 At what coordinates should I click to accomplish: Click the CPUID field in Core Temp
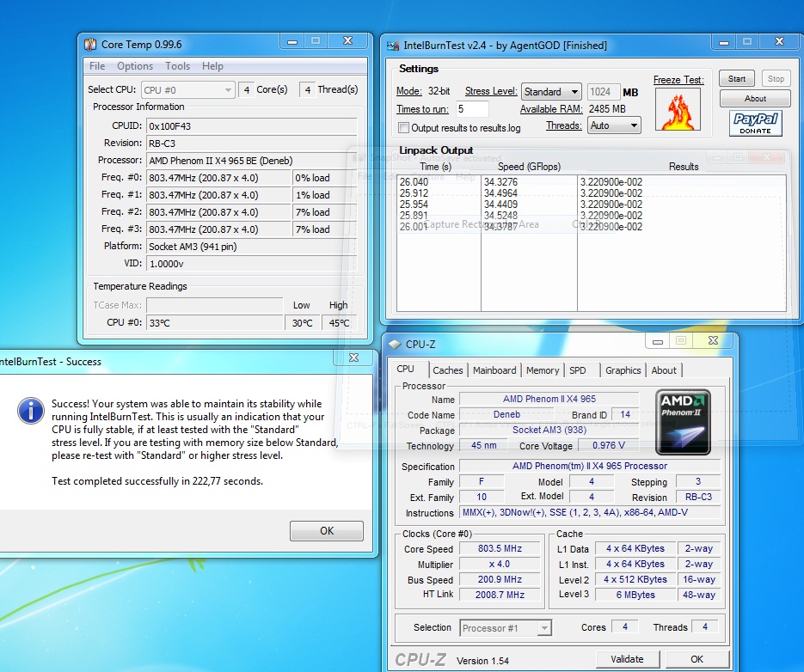tap(251, 126)
